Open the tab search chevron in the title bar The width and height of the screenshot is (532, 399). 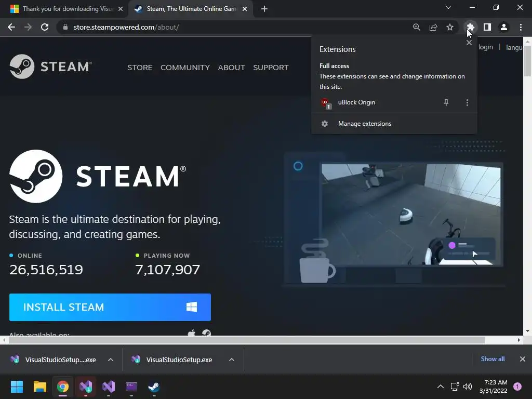click(x=448, y=7)
